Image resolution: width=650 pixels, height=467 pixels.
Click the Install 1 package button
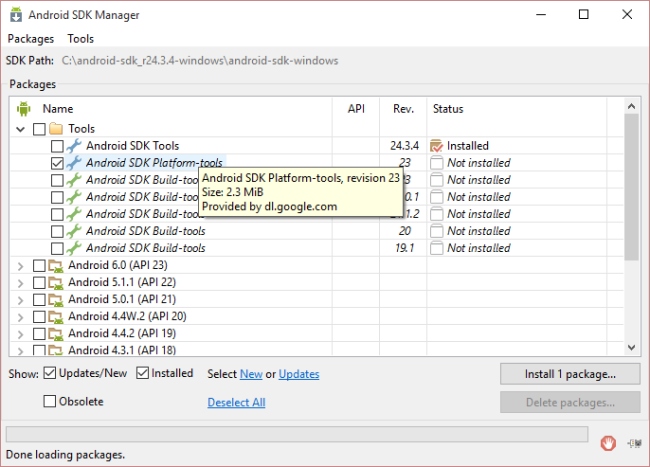coord(570,374)
